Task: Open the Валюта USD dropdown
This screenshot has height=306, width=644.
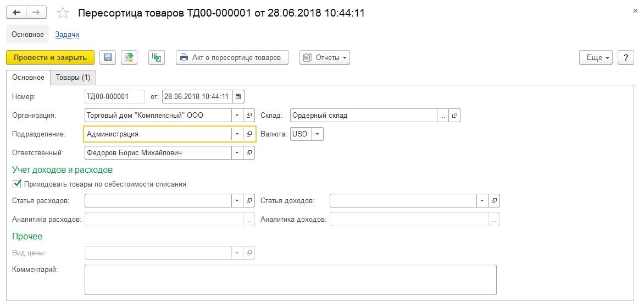Action: pos(318,134)
